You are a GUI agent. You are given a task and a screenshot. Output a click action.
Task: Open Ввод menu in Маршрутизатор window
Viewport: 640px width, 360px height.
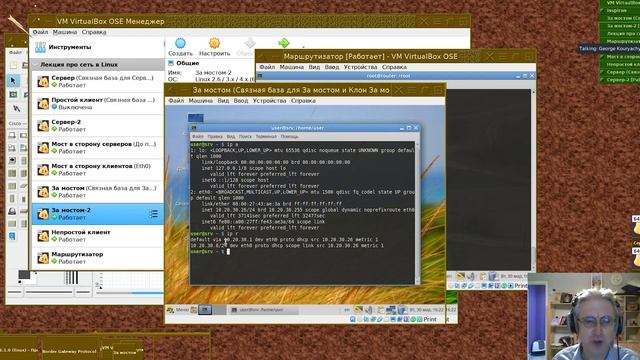click(x=332, y=67)
